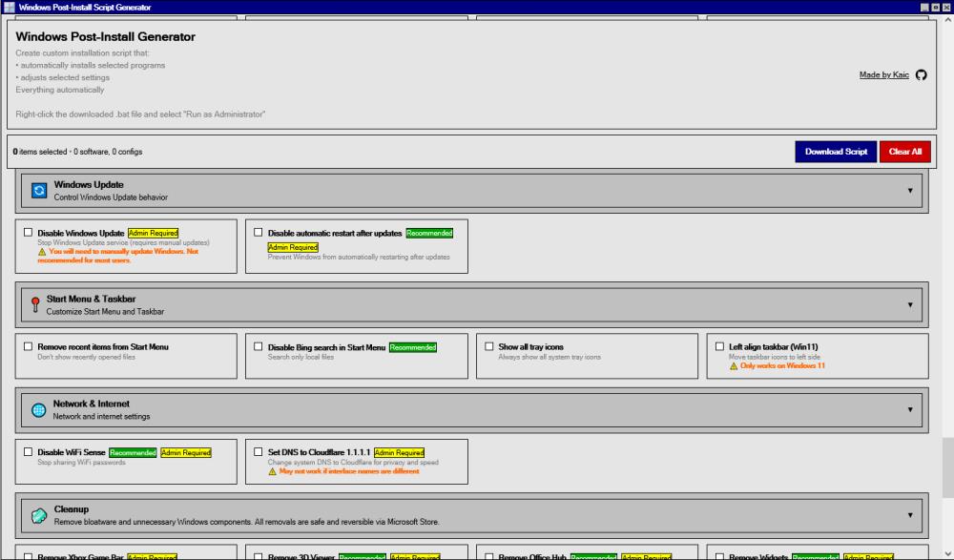This screenshot has height=560, width=954.
Task: Enable Disable Bing search in Start Menu
Action: coord(258,346)
